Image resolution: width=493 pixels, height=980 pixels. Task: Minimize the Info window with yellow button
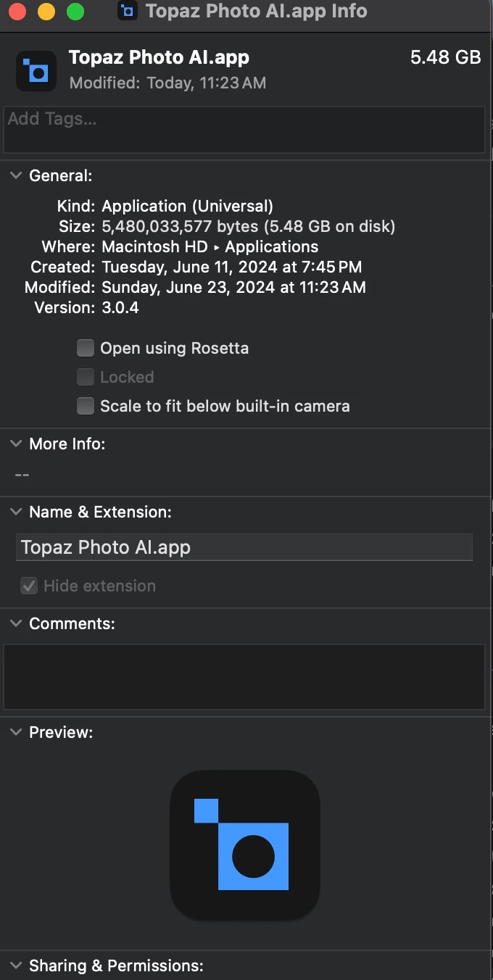pyautogui.click(x=46, y=12)
